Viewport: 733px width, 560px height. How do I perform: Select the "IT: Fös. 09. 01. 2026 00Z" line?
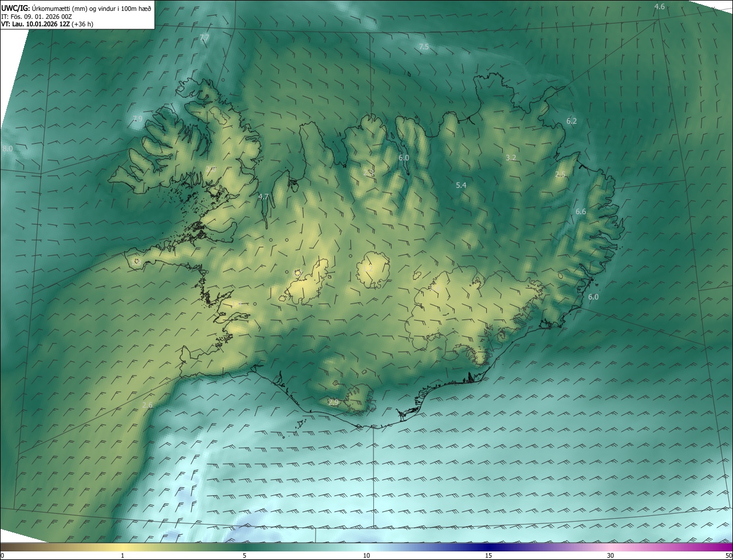[x=37, y=16]
